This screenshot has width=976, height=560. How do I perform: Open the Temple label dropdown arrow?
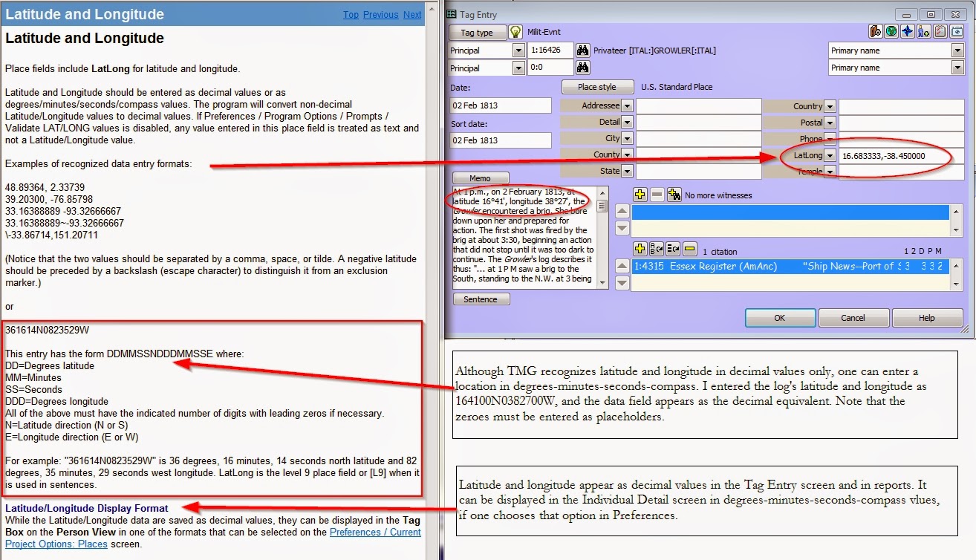830,172
